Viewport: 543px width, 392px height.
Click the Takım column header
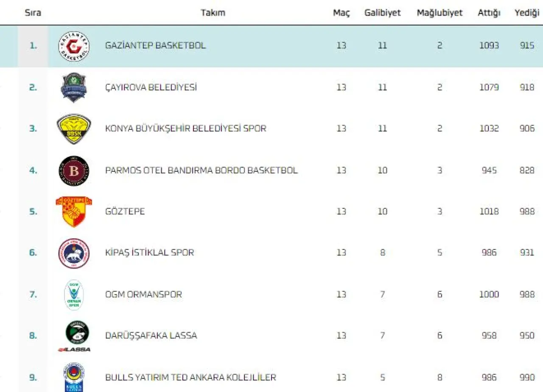pos(213,13)
